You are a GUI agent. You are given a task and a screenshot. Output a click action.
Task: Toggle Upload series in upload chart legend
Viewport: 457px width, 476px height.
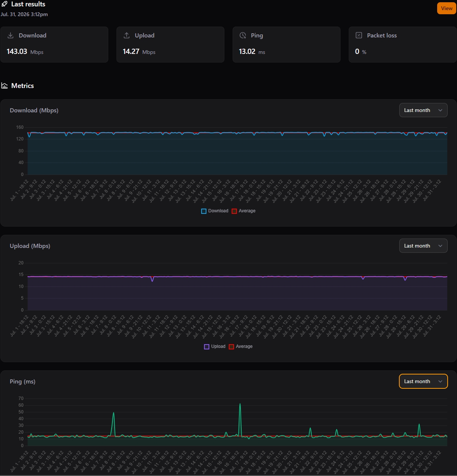coord(215,346)
